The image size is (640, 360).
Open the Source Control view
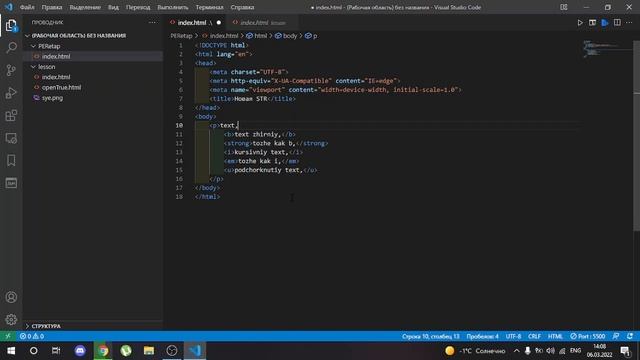tap(11, 70)
